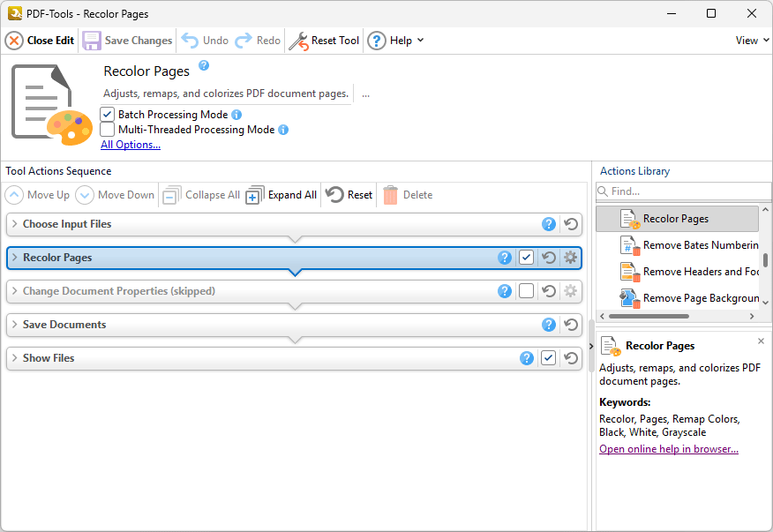Close the Recolor Pages description panel
This screenshot has width=773, height=532.
(x=761, y=341)
